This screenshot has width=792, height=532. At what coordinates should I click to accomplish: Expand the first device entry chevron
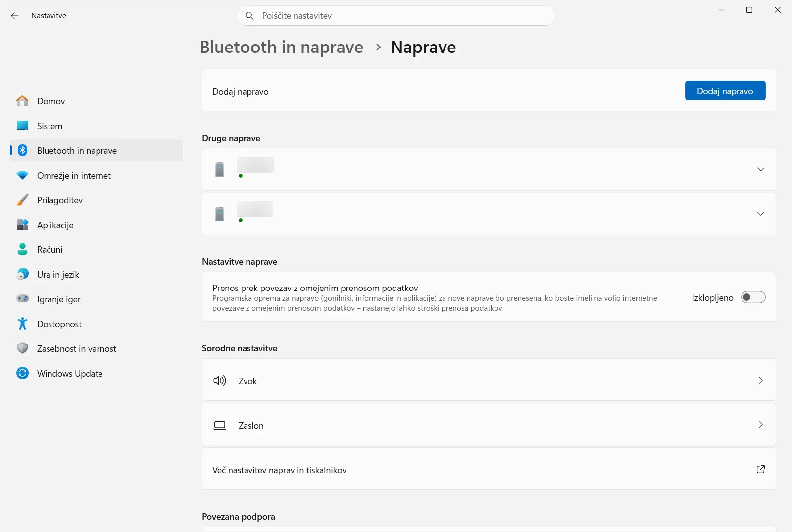[761, 169]
